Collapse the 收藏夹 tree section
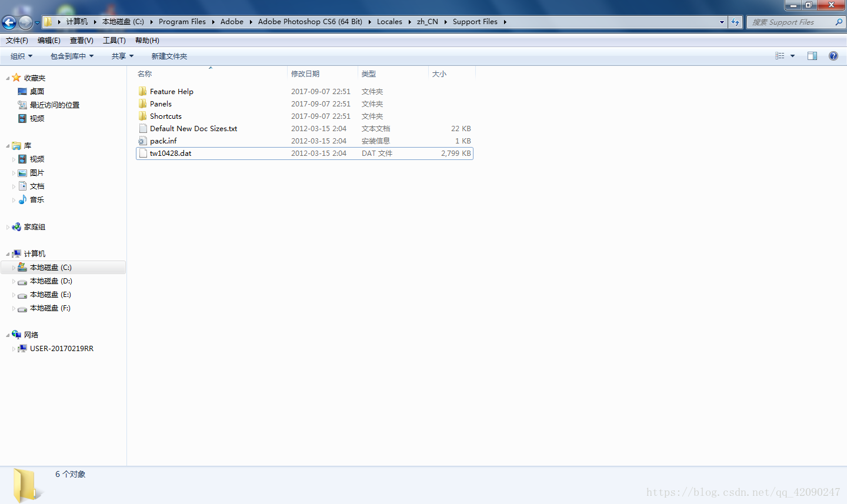This screenshot has height=504, width=847. click(8, 78)
